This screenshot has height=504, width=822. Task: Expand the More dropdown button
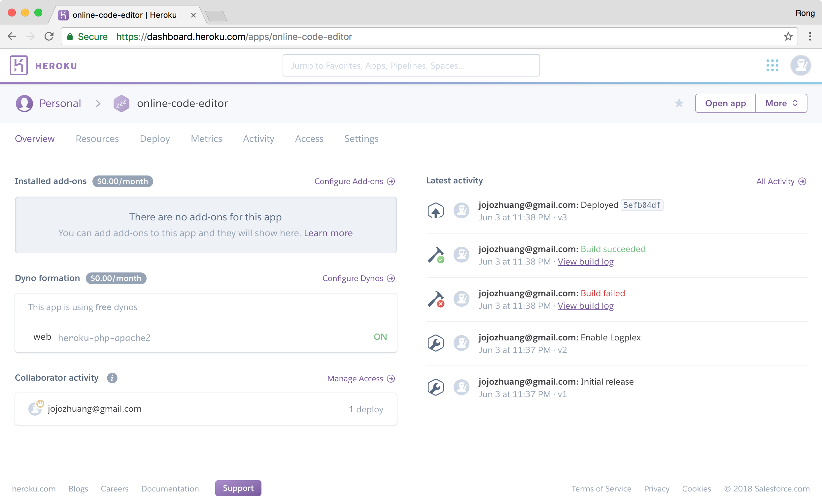click(781, 103)
